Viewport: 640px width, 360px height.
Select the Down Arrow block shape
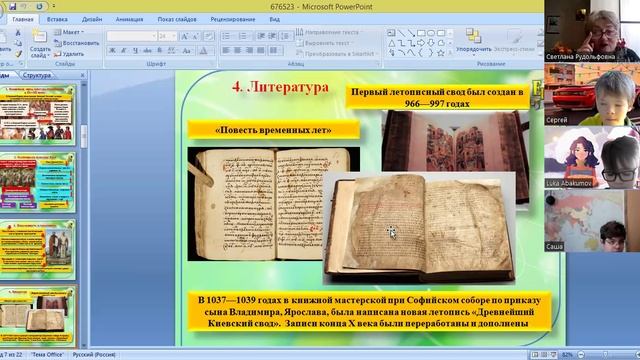431,43
